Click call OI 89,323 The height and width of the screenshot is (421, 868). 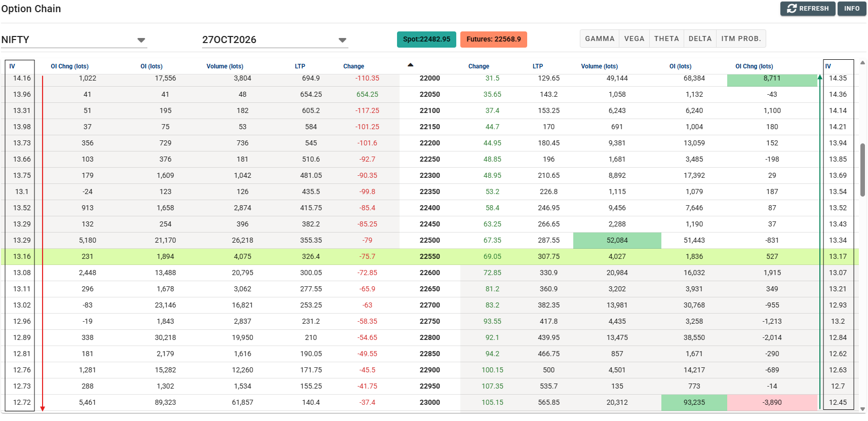tap(166, 402)
